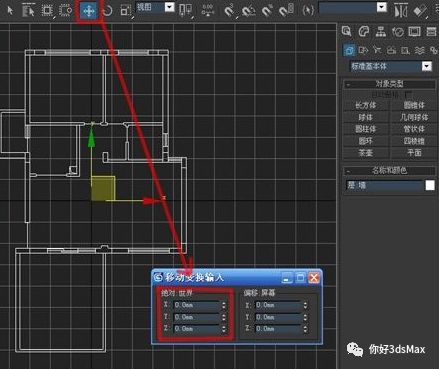Screen dimensions: 439x369
Task: Switch to the Modify command panel tab
Action: coord(364,32)
